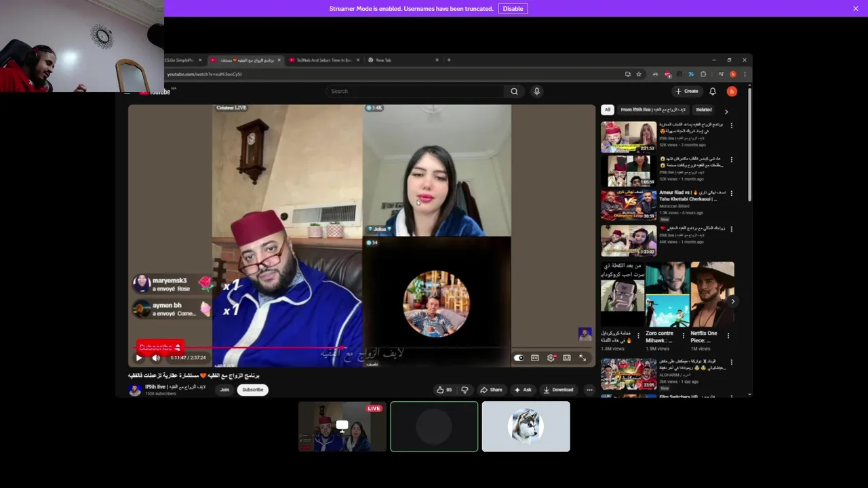Open the 1:05:59 suggested video thumbnail
Viewport: 868px width, 488px height.
(629, 171)
